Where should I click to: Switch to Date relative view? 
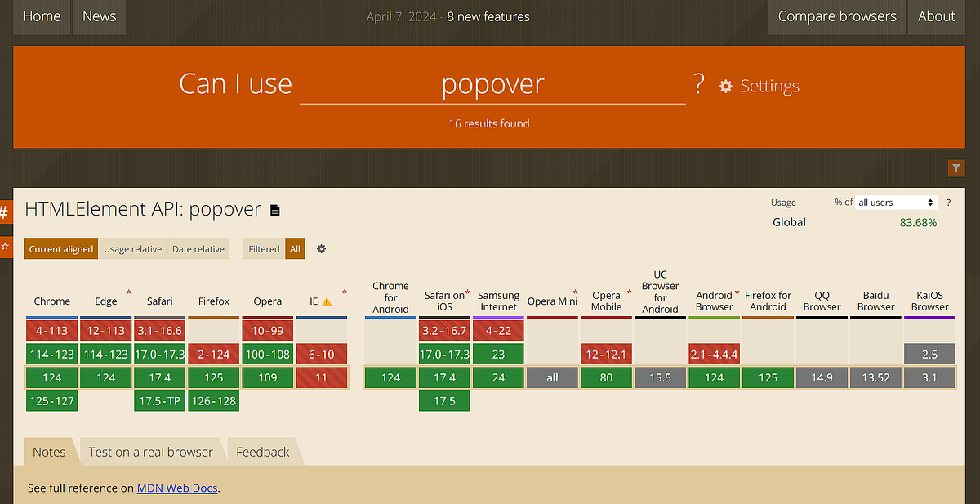[x=198, y=248]
